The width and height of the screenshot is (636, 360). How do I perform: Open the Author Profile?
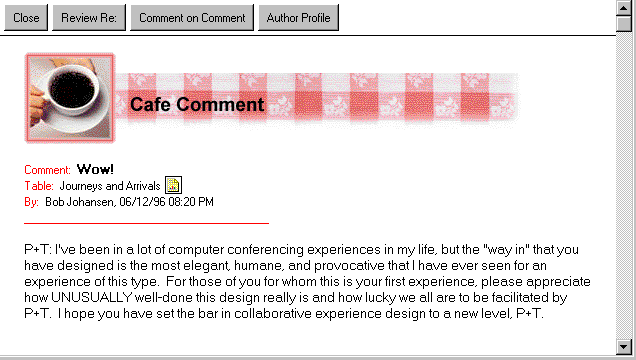pyautogui.click(x=299, y=18)
